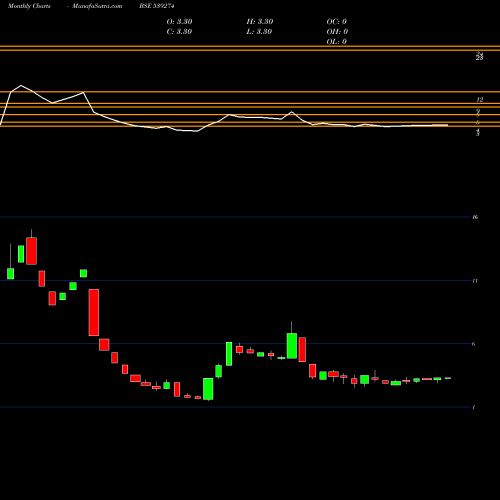Click the low value 'L: 3.30'
Viewport: 500px width, 500px height.
259,32
